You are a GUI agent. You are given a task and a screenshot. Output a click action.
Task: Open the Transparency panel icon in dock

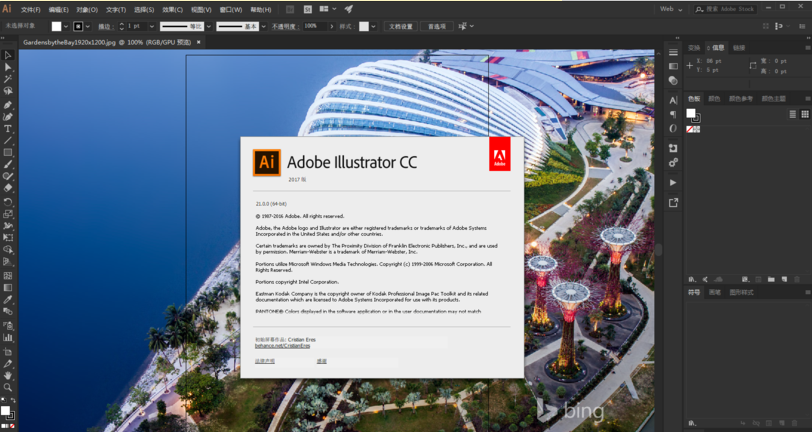673,80
